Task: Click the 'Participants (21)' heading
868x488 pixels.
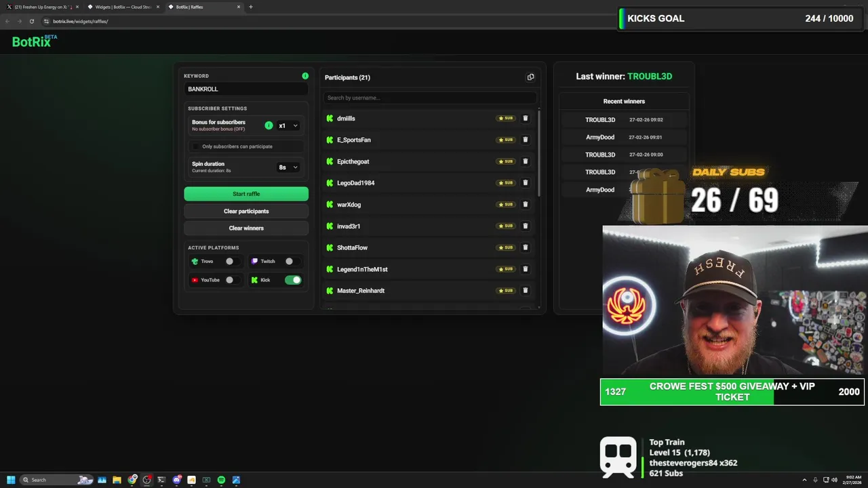Action: tap(347, 77)
